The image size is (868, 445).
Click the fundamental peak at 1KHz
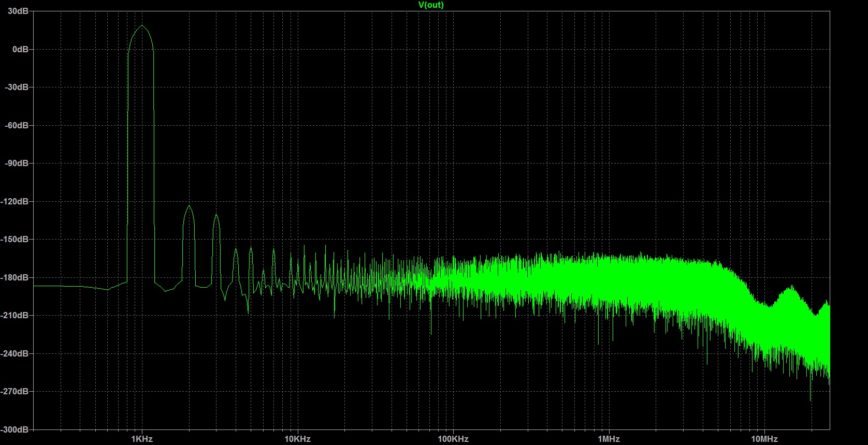141,26
